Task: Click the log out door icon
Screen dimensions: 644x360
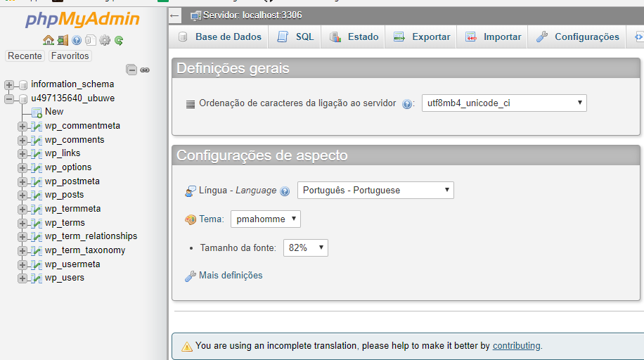Action: point(63,40)
